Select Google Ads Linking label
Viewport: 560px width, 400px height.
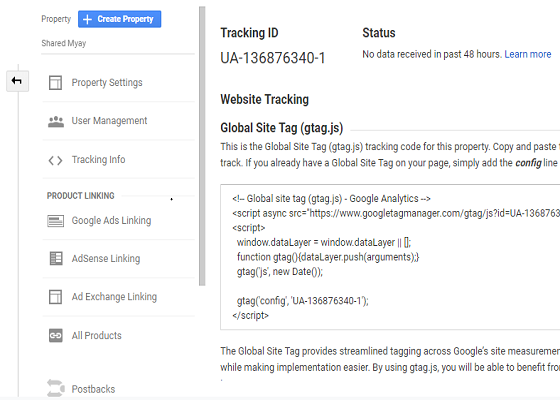tap(111, 221)
